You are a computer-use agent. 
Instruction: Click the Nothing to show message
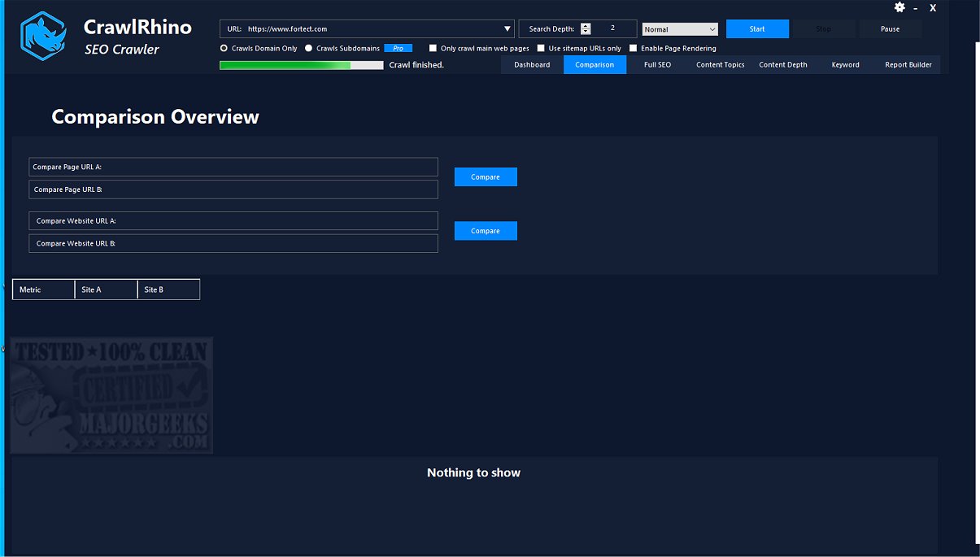473,472
